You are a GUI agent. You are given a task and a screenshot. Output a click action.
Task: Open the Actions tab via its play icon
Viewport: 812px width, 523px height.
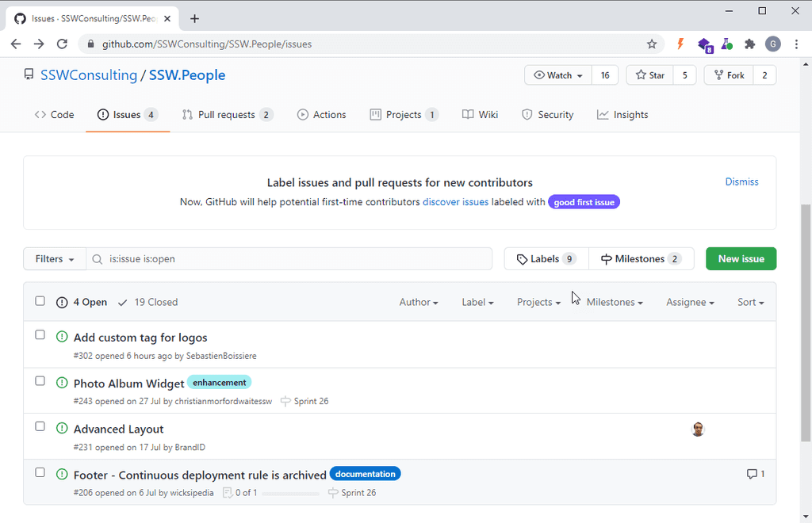[301, 114]
